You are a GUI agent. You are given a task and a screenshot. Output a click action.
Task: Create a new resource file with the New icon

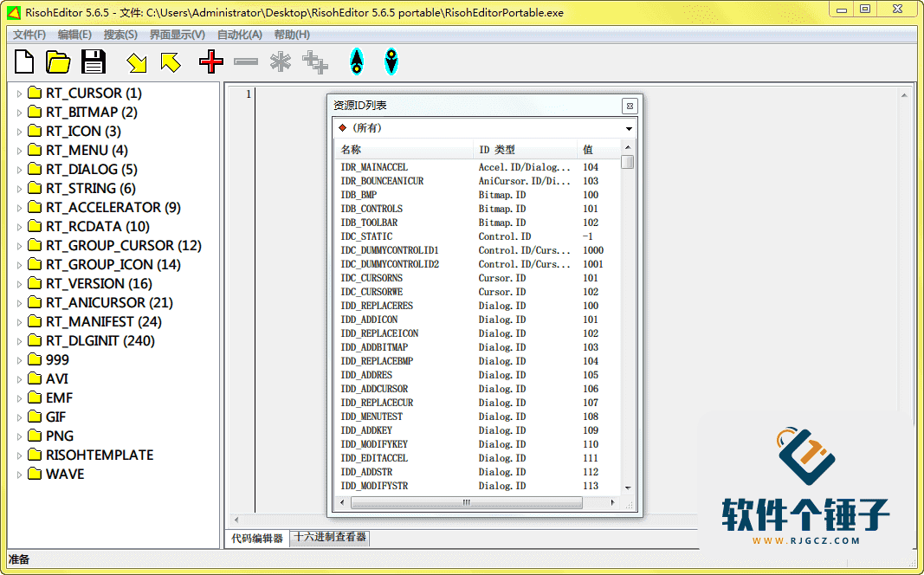click(x=23, y=61)
